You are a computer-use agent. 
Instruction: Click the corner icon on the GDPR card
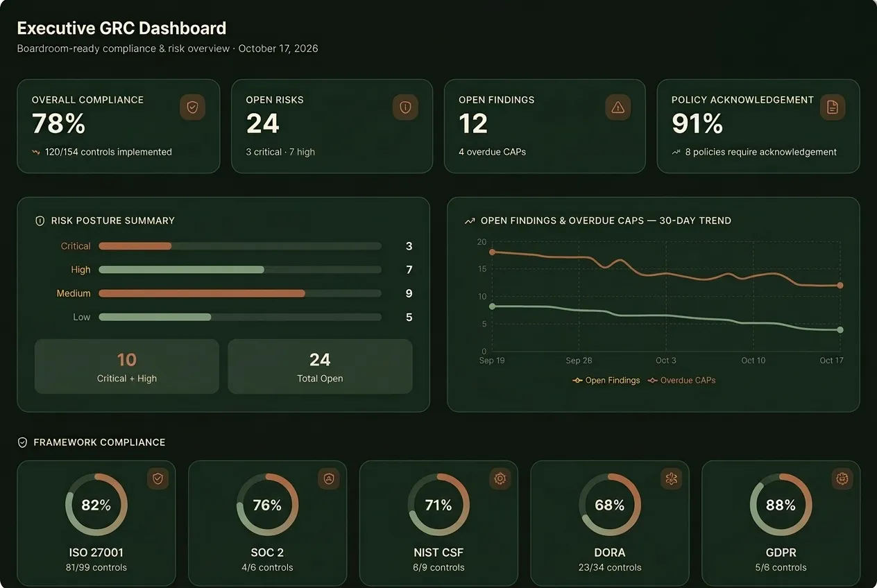click(x=842, y=478)
